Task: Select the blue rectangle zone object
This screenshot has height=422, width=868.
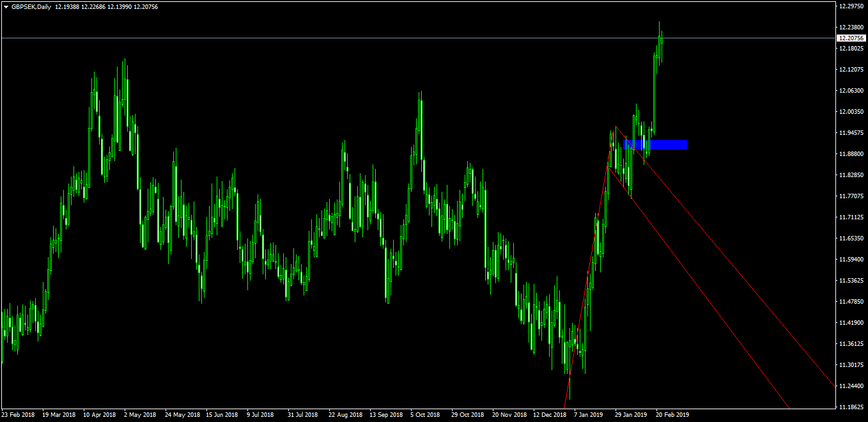Action: point(655,145)
